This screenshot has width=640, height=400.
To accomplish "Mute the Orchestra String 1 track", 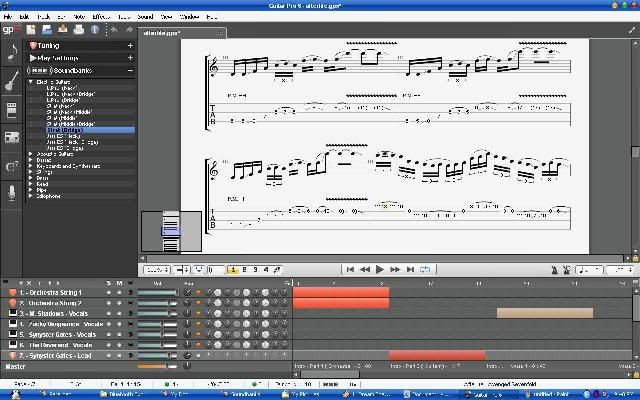I will (119, 293).
